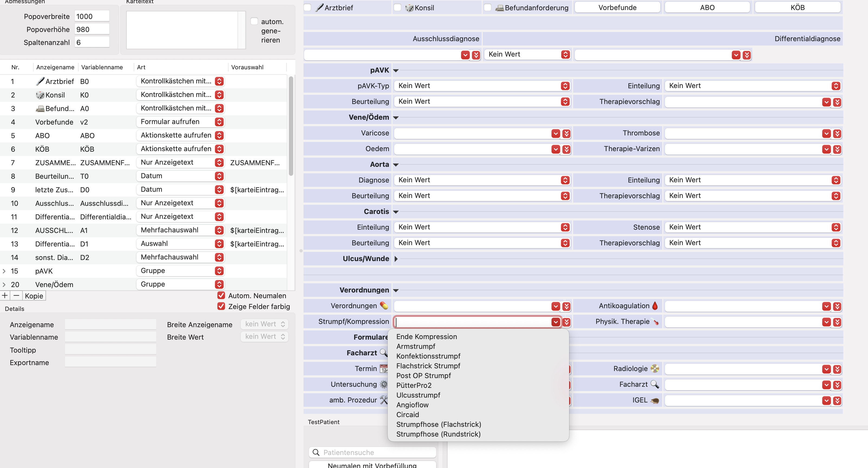
Task: Enable the autom. generieren checkbox
Action: pos(254,21)
